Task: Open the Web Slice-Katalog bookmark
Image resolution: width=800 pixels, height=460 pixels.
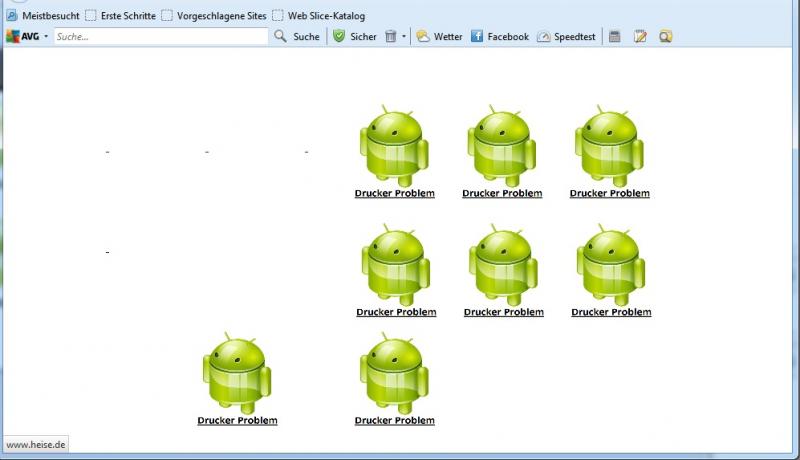Action: point(318,16)
